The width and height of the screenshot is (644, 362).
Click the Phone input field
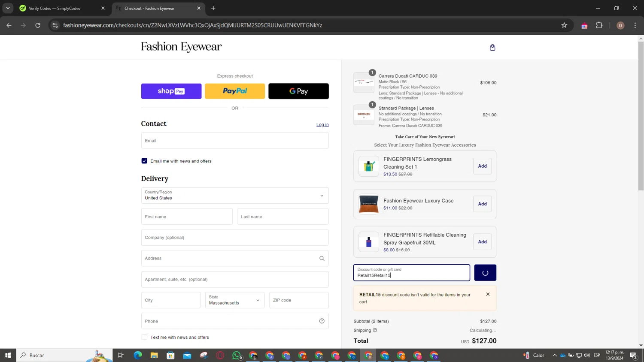click(235, 321)
